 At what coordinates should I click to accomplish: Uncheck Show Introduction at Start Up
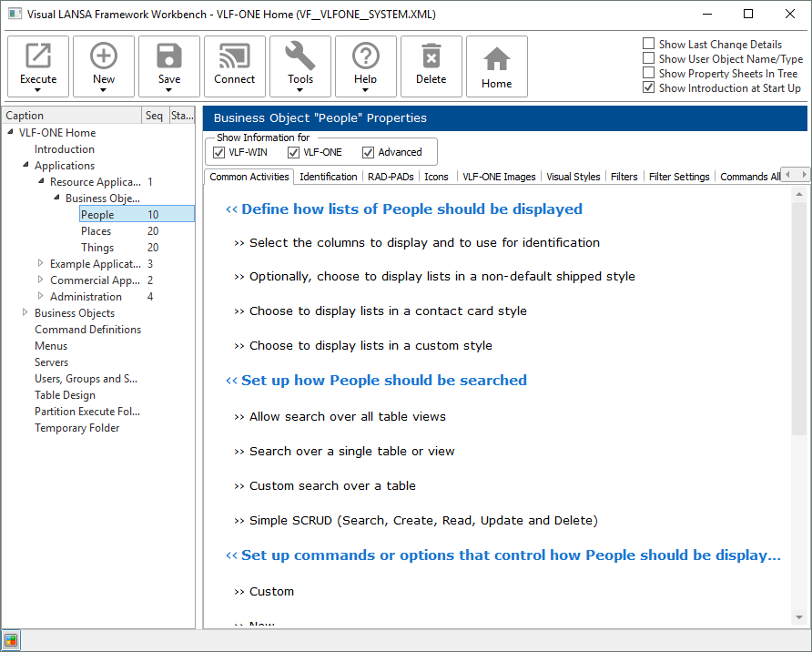coord(648,88)
